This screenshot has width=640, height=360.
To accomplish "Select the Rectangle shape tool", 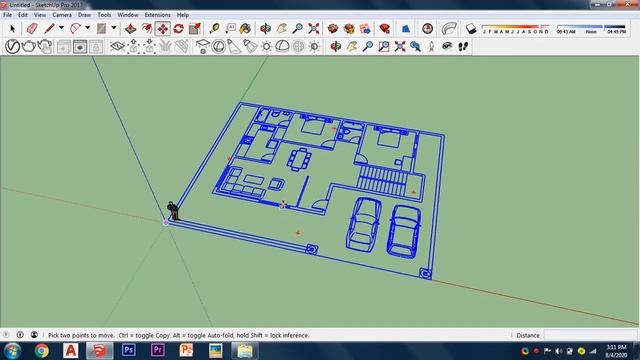I will click(x=102, y=29).
